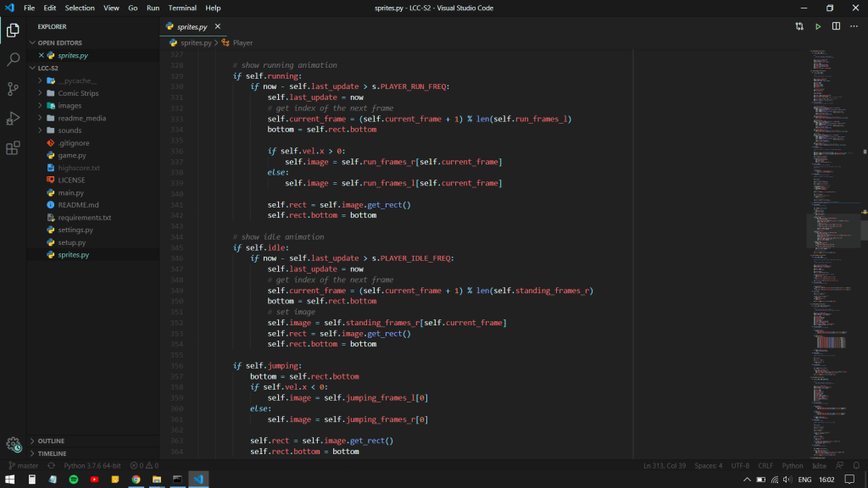Switch to the sprites.py editor tab

coord(192,26)
